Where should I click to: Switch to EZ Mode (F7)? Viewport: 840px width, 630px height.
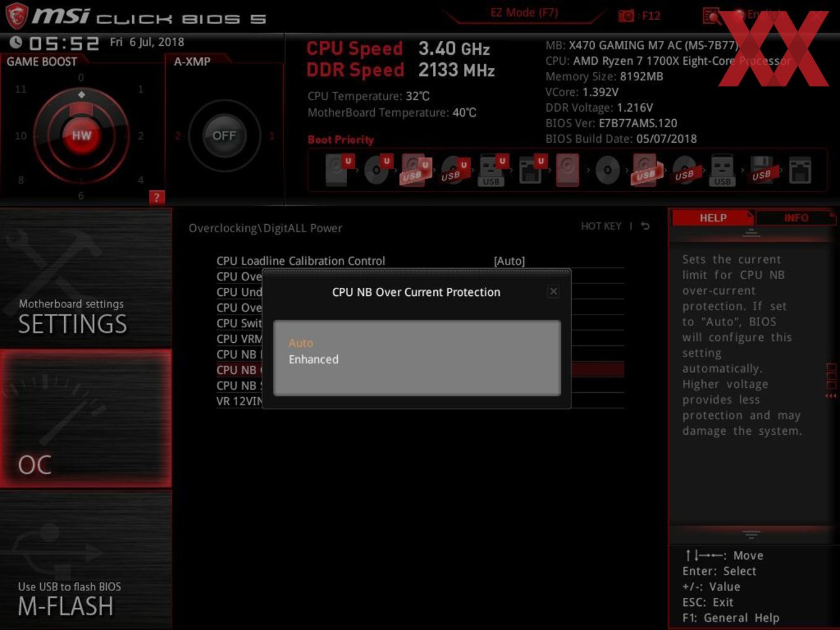click(524, 12)
